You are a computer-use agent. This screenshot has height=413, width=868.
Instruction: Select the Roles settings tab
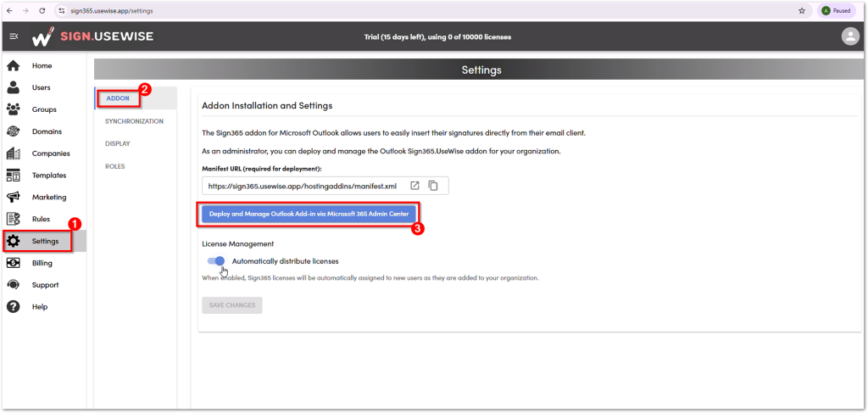[115, 166]
